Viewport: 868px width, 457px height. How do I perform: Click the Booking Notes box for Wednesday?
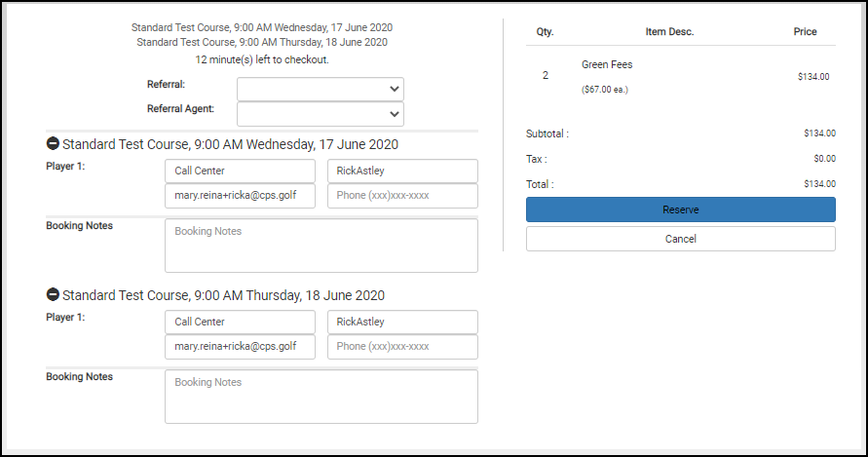pos(321,246)
